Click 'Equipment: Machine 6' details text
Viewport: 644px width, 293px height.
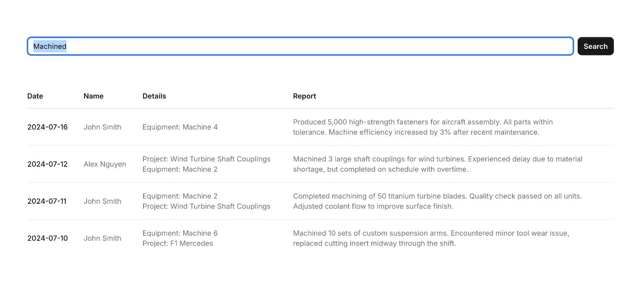point(180,233)
